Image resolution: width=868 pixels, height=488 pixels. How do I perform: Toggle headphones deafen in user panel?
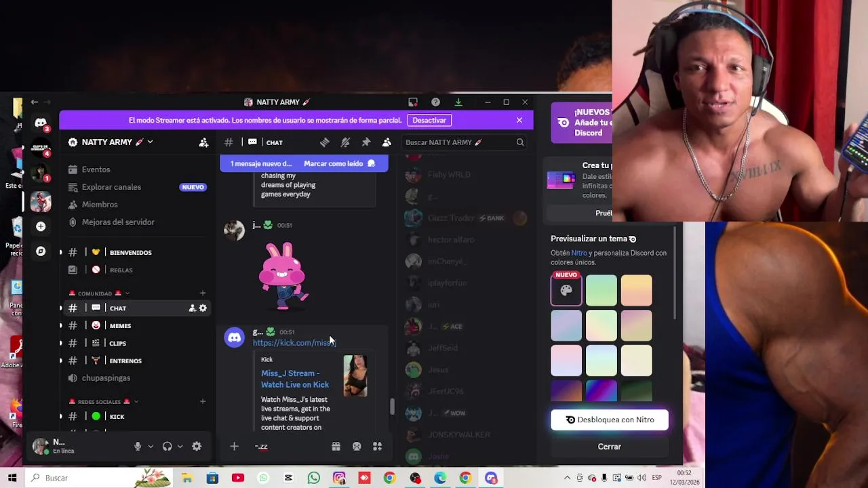[167, 447]
